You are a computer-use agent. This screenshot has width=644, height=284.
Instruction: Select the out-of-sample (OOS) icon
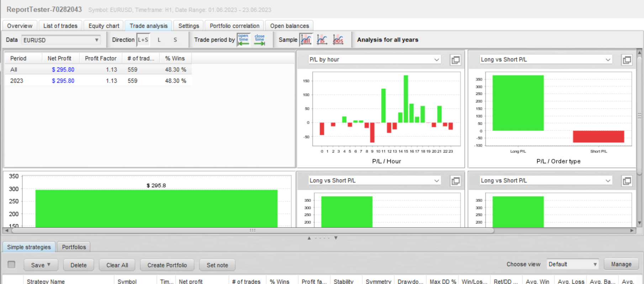[338, 40]
